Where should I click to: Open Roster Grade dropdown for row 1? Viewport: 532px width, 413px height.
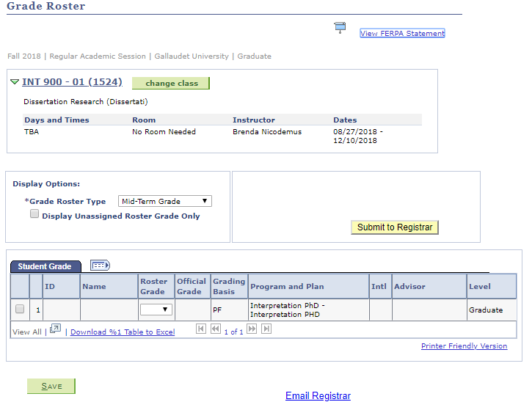tap(156, 310)
